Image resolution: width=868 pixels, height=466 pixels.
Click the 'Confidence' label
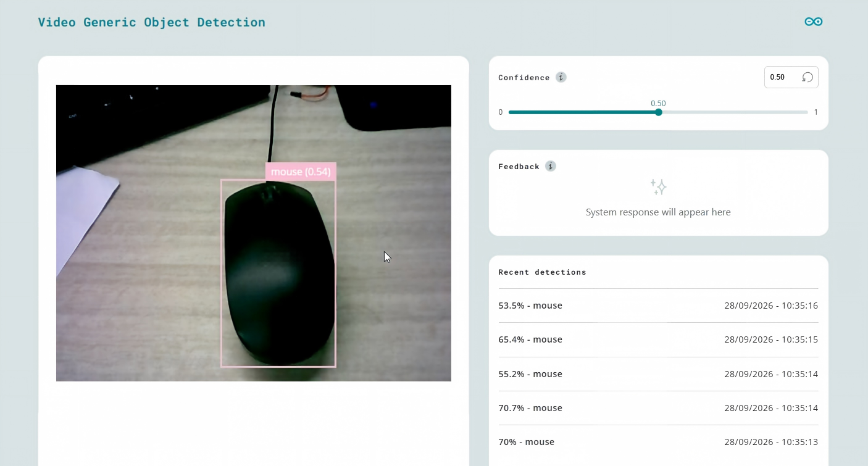tap(524, 78)
